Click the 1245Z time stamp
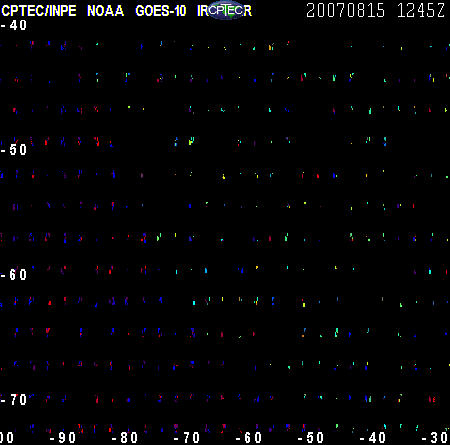Viewport: 450px width, 445px height. tap(421, 10)
